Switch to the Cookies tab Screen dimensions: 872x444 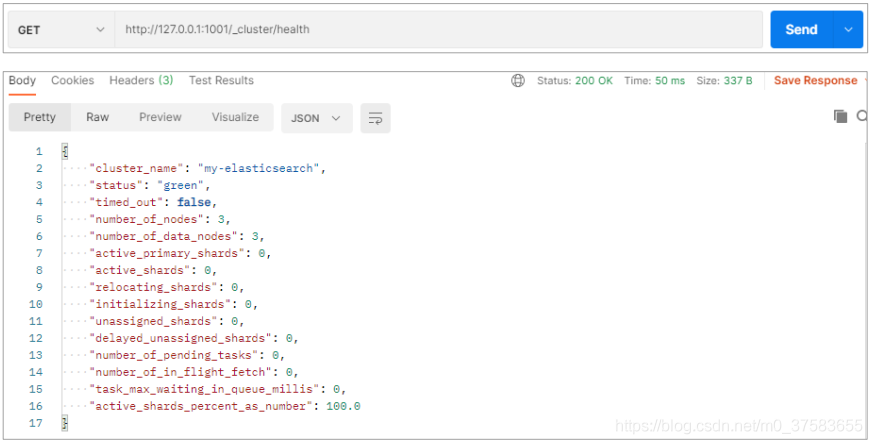(x=72, y=81)
